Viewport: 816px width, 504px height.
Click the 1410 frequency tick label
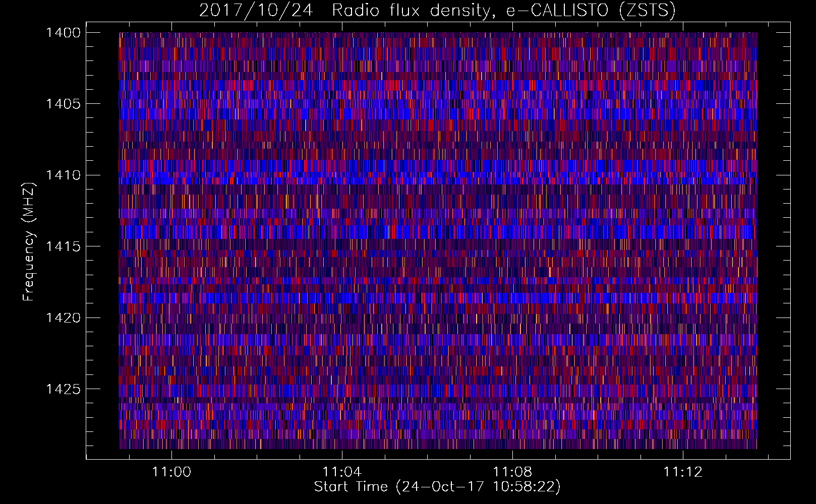coord(63,175)
